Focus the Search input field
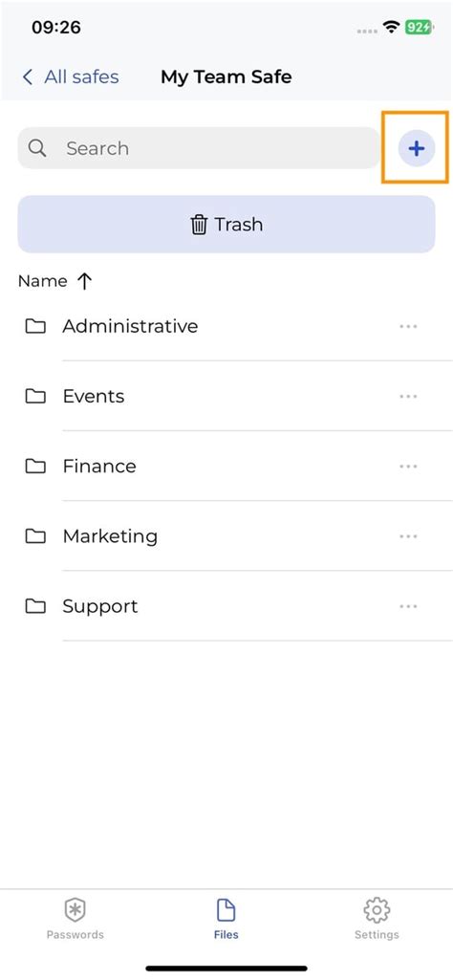 (x=198, y=148)
